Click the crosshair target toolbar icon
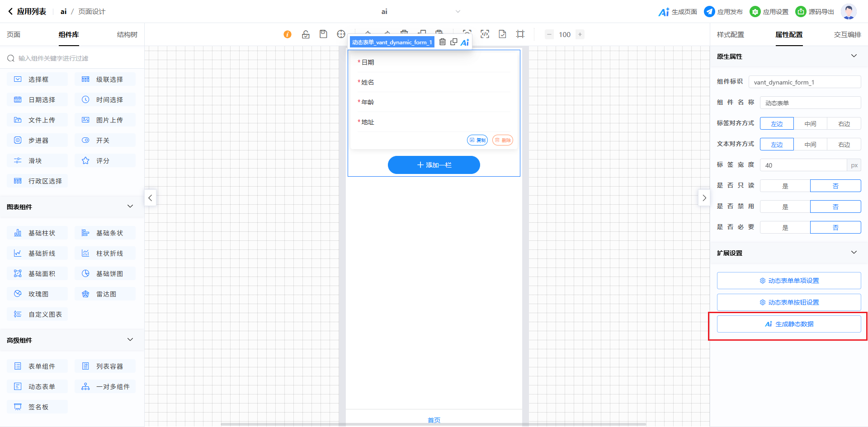The width and height of the screenshot is (868, 427). (341, 34)
